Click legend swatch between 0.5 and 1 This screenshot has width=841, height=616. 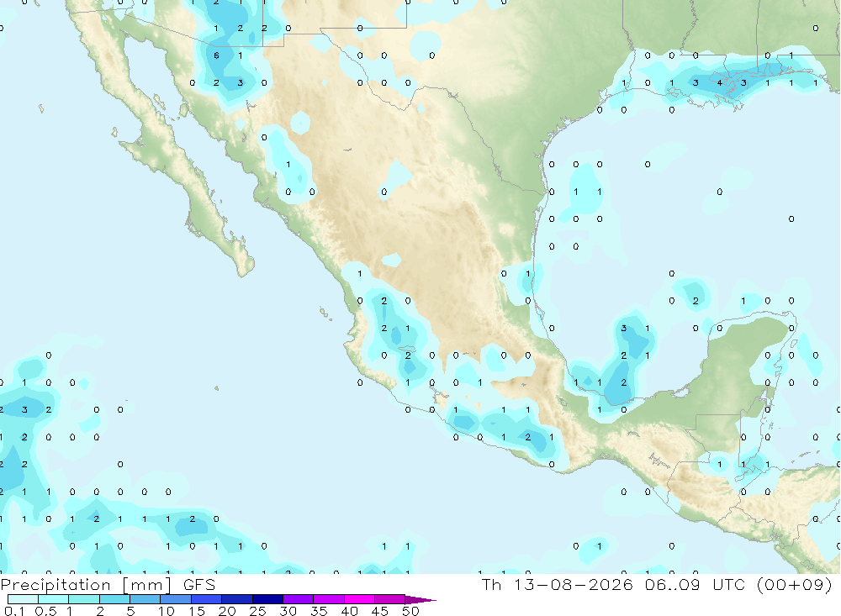pyautogui.click(x=54, y=599)
